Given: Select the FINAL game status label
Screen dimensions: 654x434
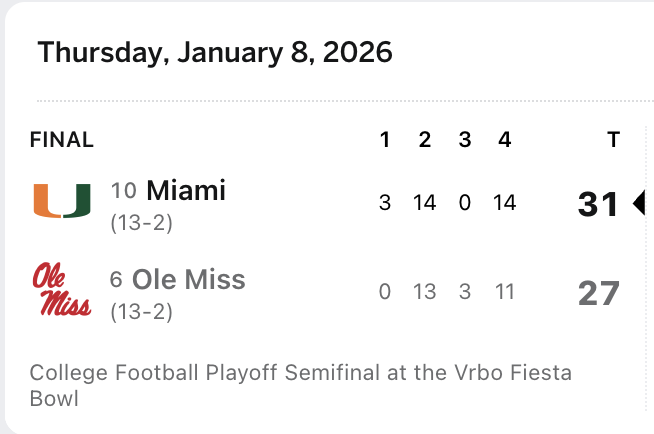Looking at the screenshot, I should [62, 140].
